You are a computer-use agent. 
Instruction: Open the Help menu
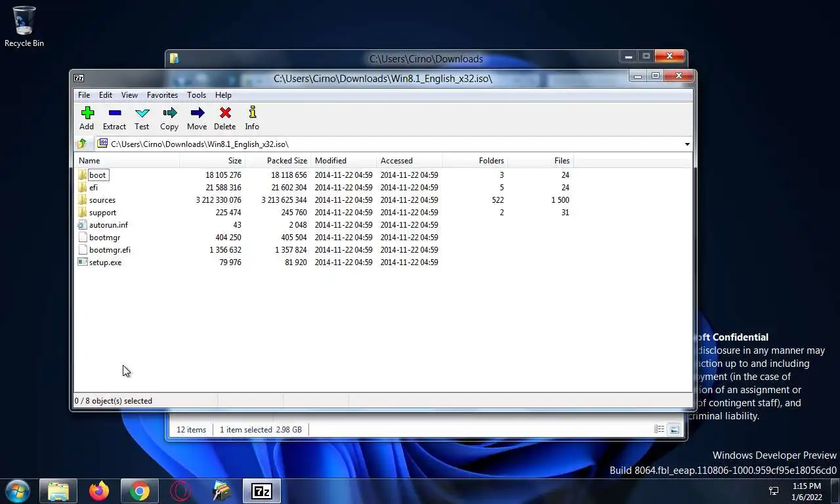(223, 95)
